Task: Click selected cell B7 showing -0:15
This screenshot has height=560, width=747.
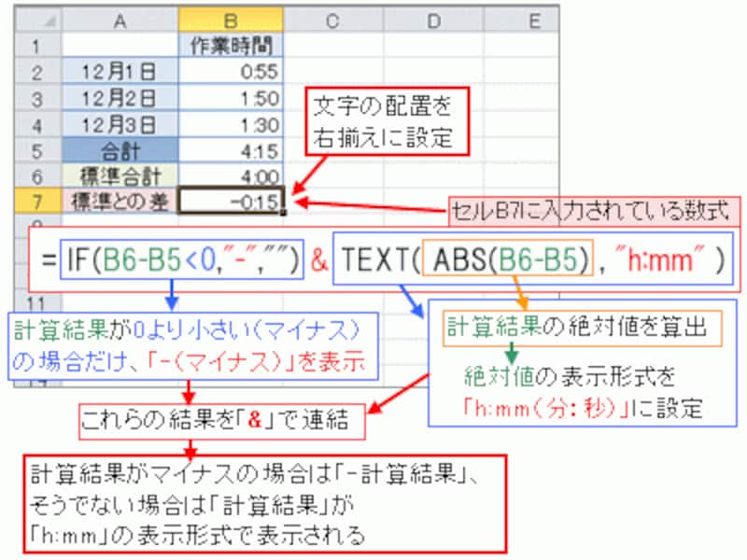Action: pyautogui.click(x=231, y=201)
